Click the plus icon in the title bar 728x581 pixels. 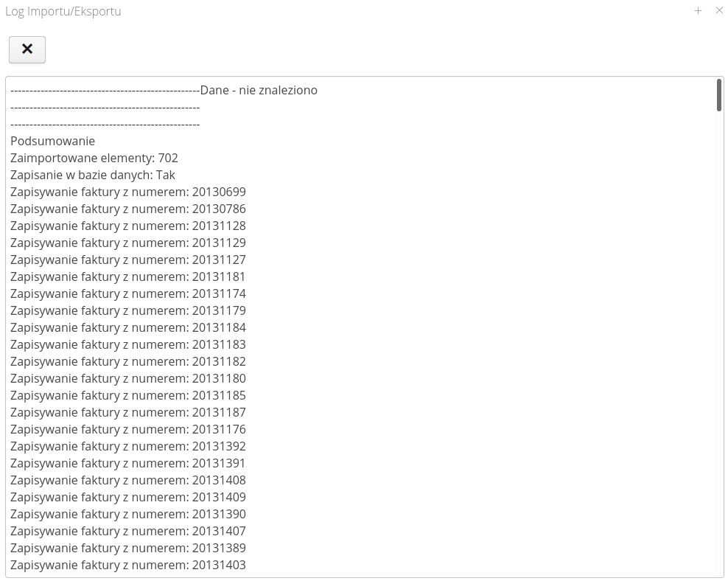click(698, 10)
